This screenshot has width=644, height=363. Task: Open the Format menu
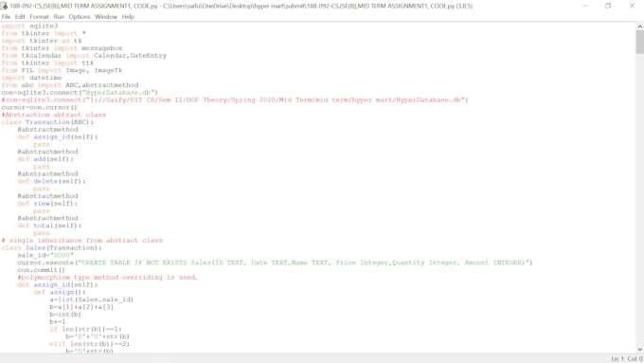tap(39, 17)
